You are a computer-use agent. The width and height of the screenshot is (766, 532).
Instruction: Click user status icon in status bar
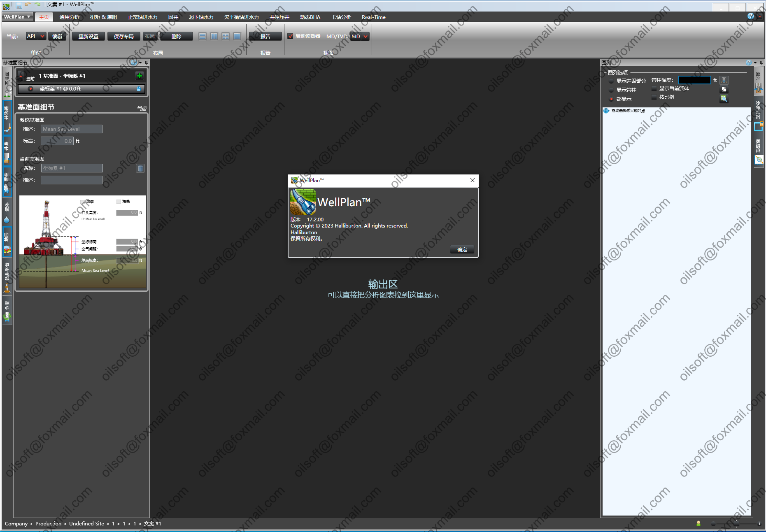tap(698, 524)
